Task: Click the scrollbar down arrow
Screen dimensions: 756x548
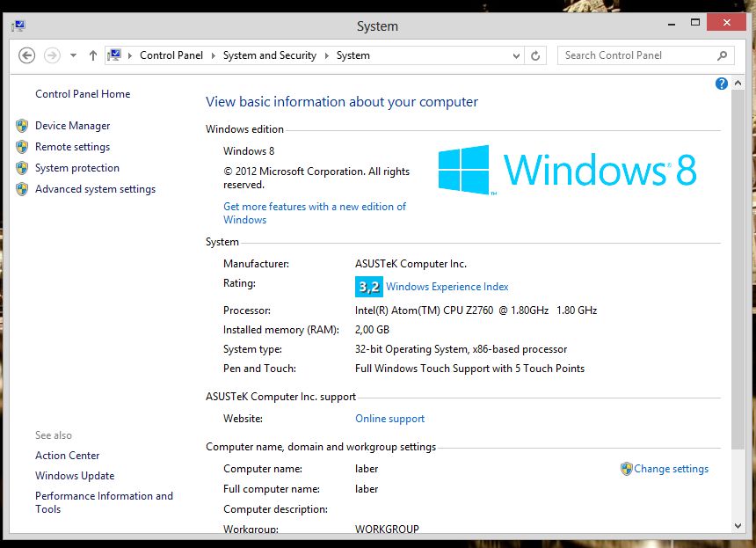Action: click(x=738, y=526)
